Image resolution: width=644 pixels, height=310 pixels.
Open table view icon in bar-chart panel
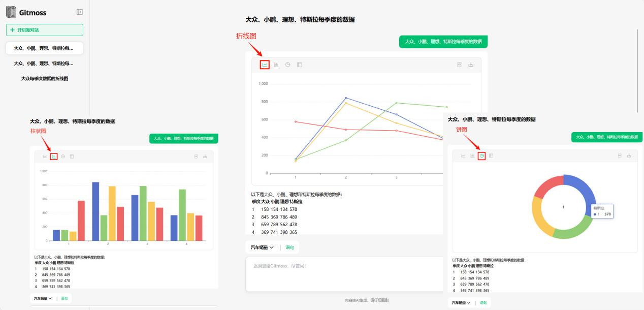[72, 157]
